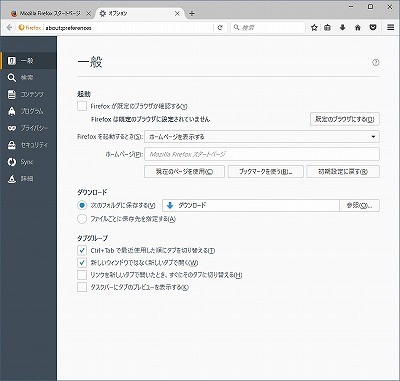The image size is (400, 381).
Task: Click 初期設定に戻す button
Action: [343, 172]
